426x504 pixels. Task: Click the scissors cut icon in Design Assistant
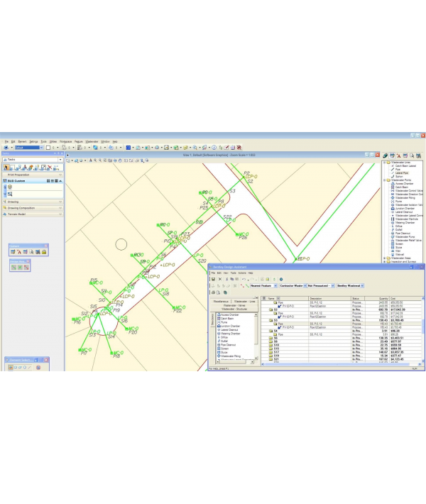point(226,279)
